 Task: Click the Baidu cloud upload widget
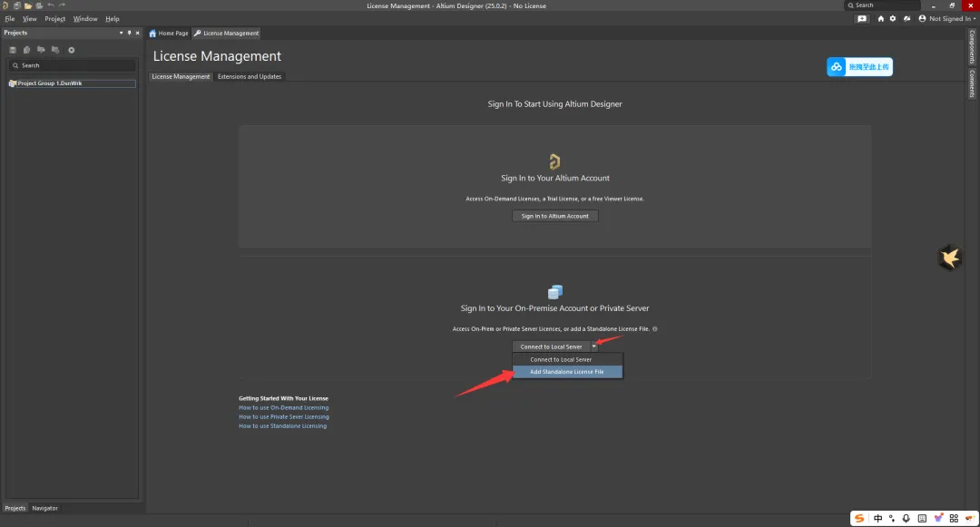859,67
